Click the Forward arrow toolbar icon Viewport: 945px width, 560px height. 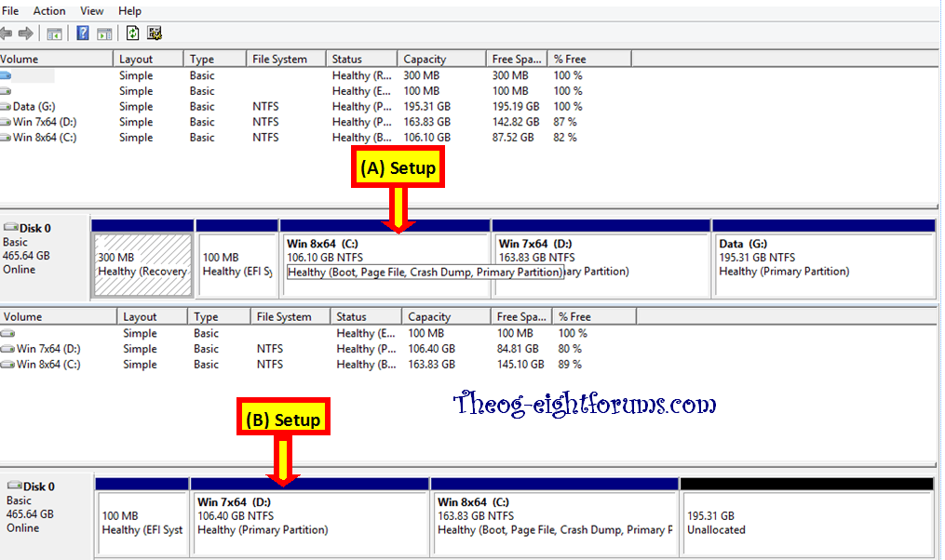coord(25,33)
